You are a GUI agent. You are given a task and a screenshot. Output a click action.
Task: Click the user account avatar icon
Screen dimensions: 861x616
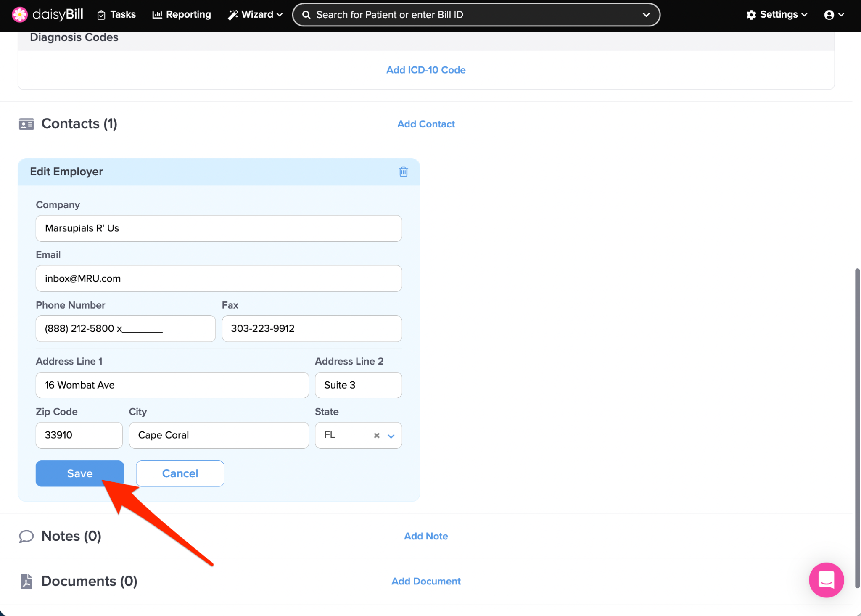[829, 15]
